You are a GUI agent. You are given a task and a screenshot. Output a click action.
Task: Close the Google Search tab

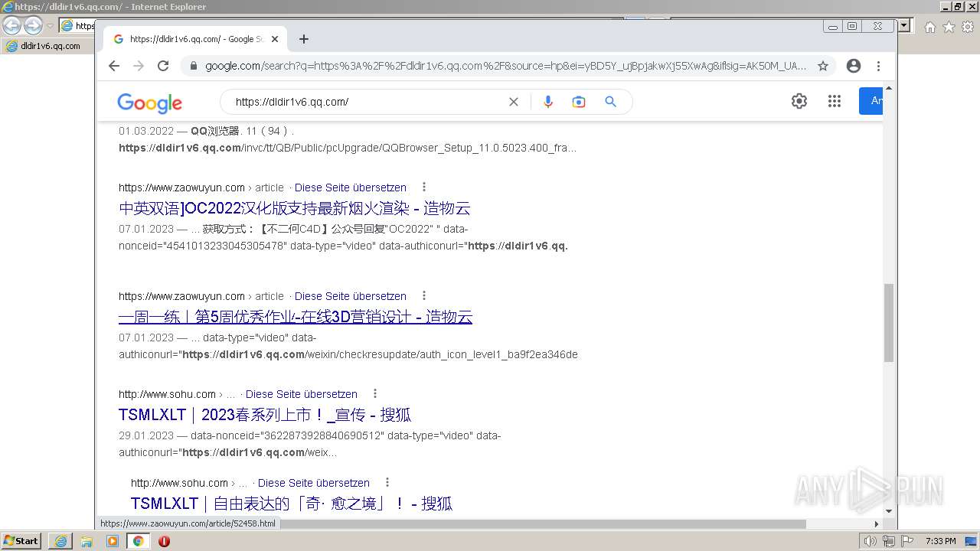point(275,39)
